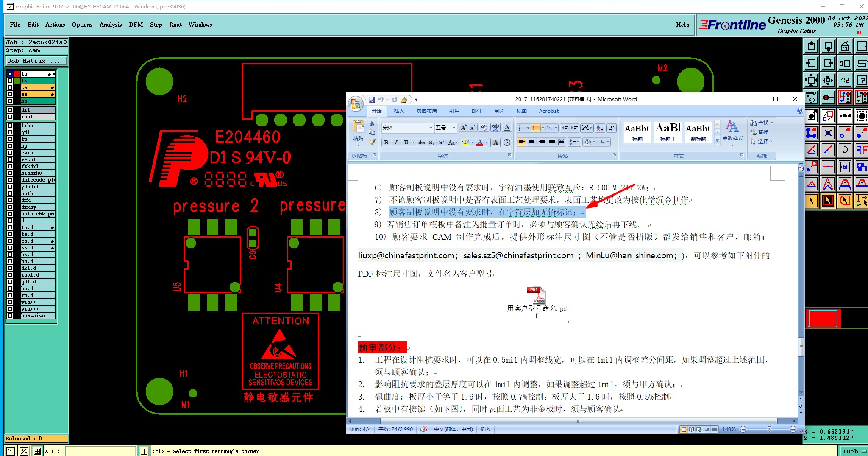
Task: Open the Rout menu in Genesis
Action: [175, 25]
